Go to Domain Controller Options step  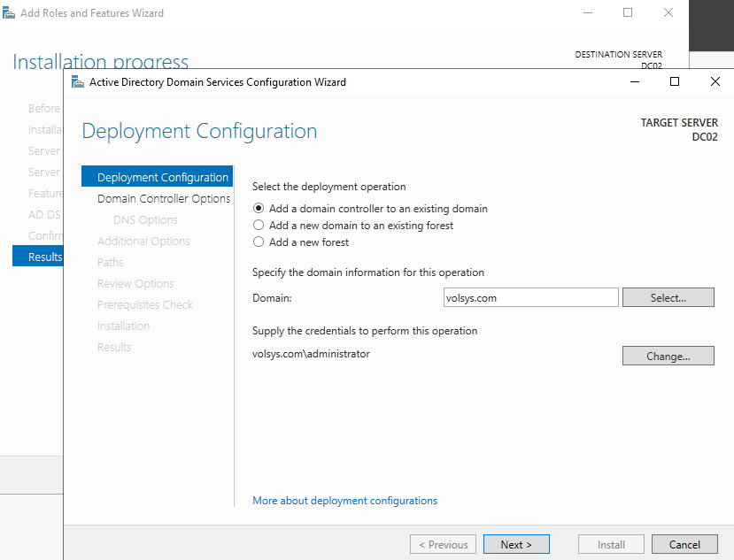[164, 199]
